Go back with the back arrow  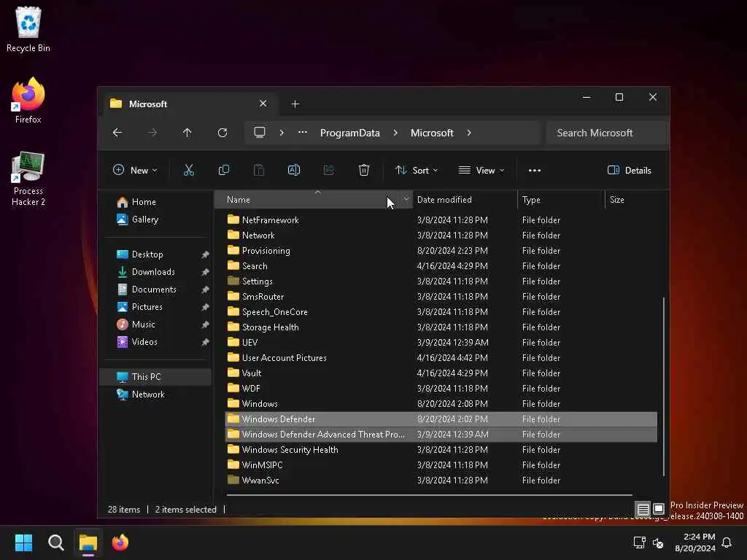click(x=117, y=133)
